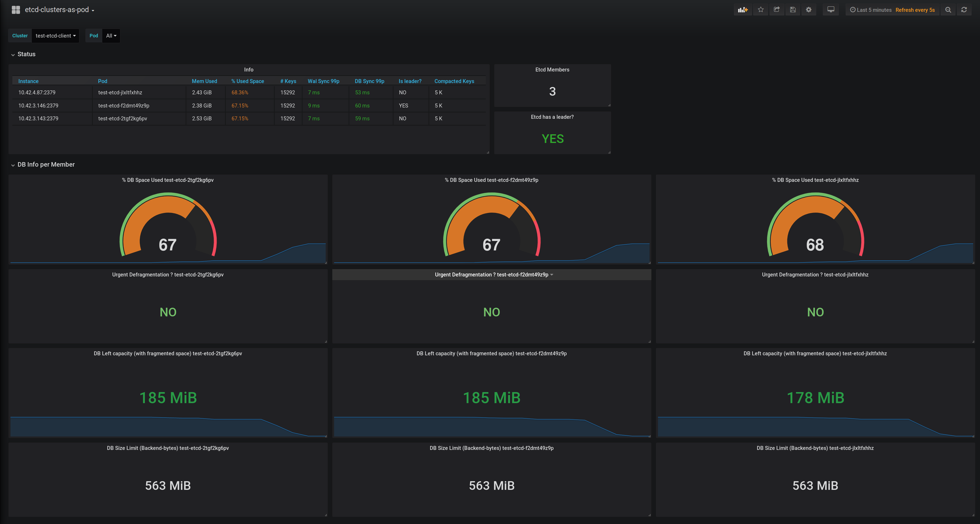Open the Grafana dashboard grid icon
Viewport: 980px width, 524px height.
[x=16, y=10]
